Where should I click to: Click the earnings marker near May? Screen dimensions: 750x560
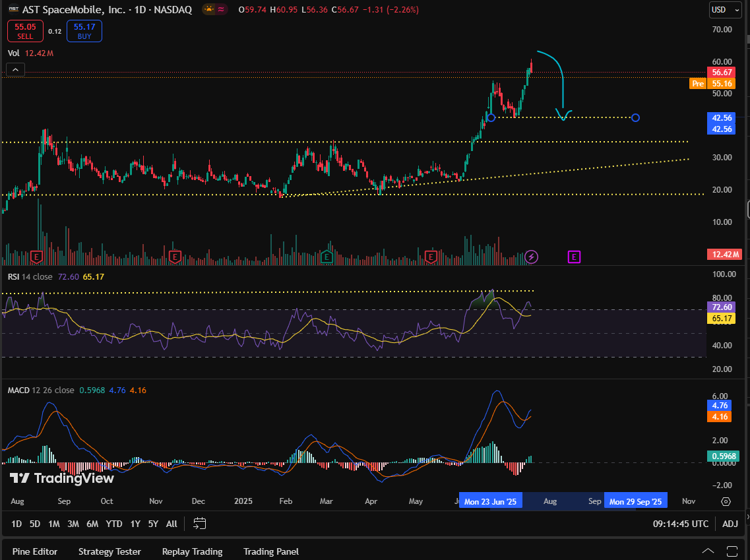coord(431,257)
